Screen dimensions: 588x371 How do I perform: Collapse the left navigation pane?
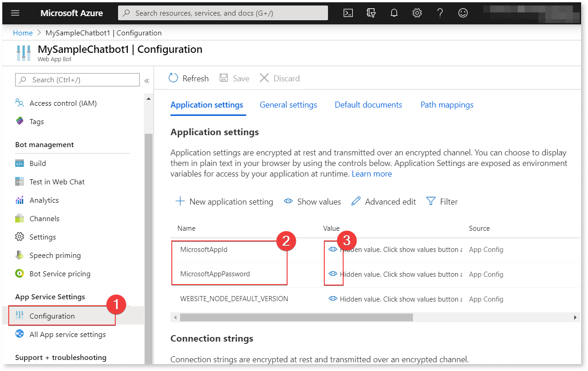[147, 80]
